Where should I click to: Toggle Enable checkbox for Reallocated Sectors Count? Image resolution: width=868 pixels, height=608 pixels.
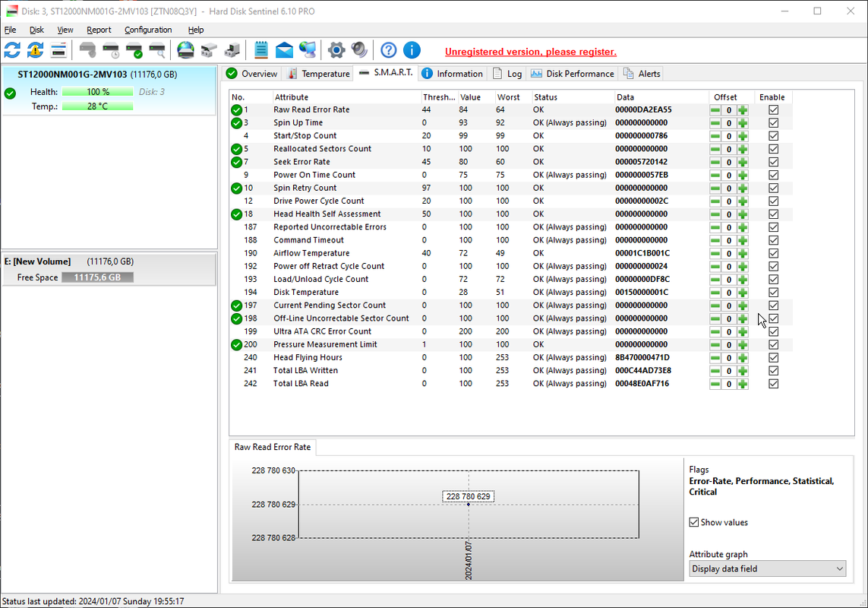click(x=773, y=149)
